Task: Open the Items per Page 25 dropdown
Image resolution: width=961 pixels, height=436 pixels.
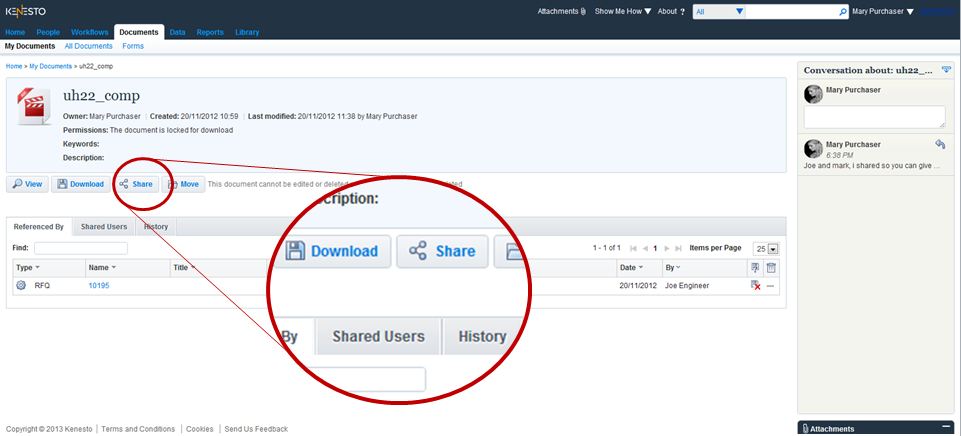Action: pyautogui.click(x=766, y=249)
